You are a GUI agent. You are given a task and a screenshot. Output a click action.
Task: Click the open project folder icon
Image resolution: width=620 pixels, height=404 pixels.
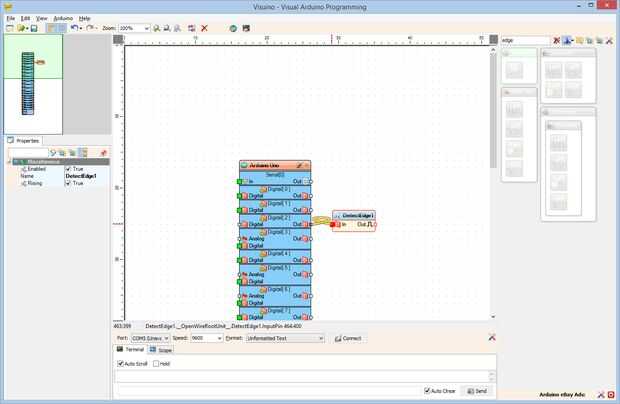(x=21, y=28)
